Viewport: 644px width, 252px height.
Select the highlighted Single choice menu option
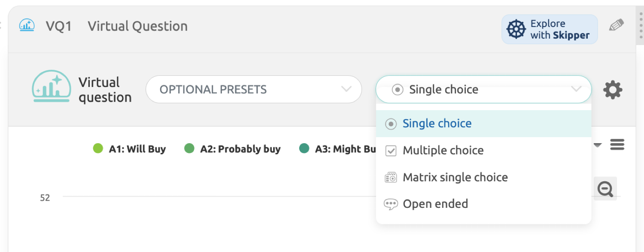(x=437, y=123)
